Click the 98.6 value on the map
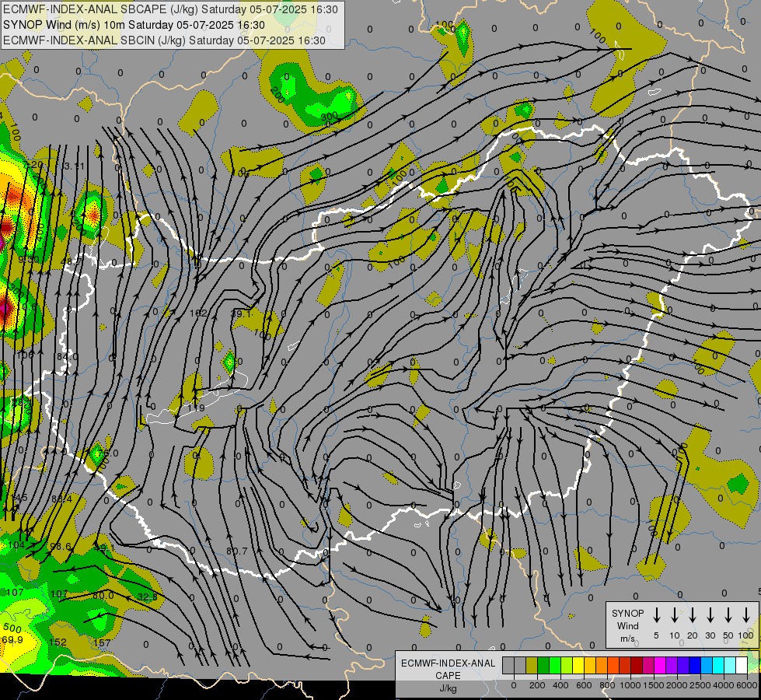 61,547
